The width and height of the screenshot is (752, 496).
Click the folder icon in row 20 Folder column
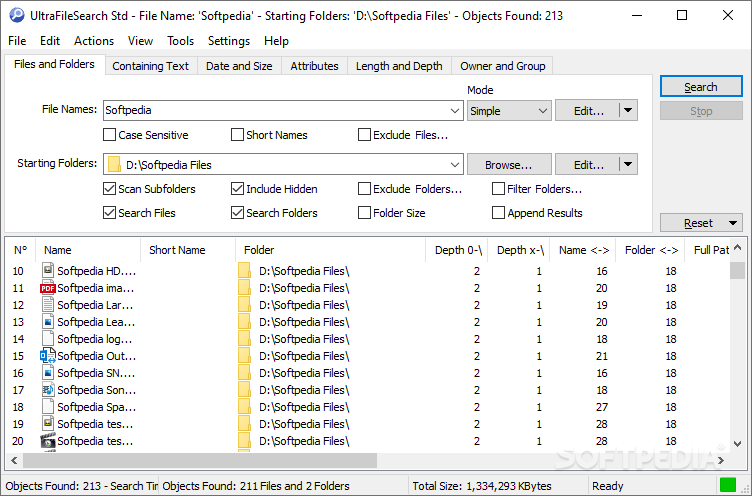pyautogui.click(x=244, y=441)
